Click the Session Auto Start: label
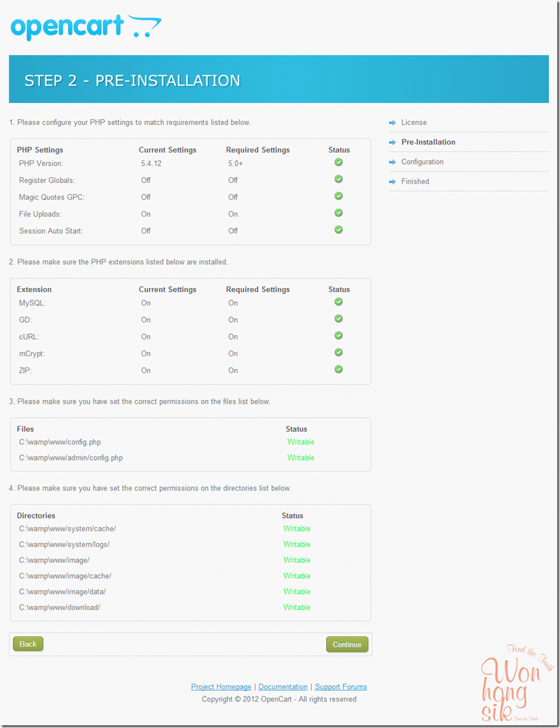560x728 pixels. (51, 231)
